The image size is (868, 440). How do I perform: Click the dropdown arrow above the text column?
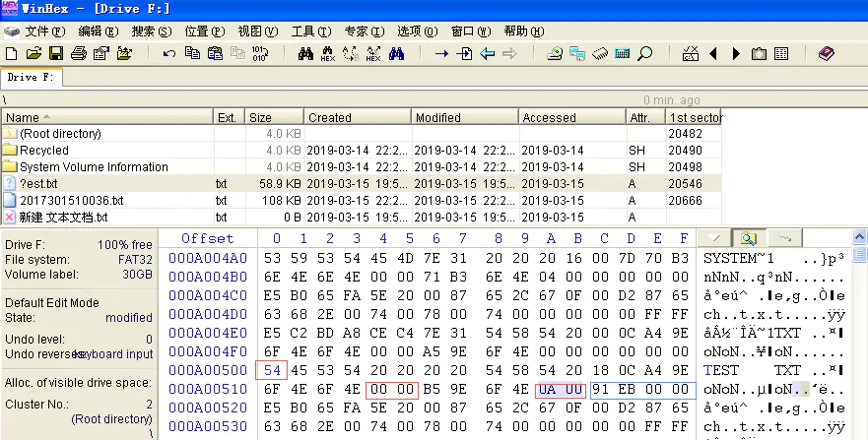click(714, 238)
